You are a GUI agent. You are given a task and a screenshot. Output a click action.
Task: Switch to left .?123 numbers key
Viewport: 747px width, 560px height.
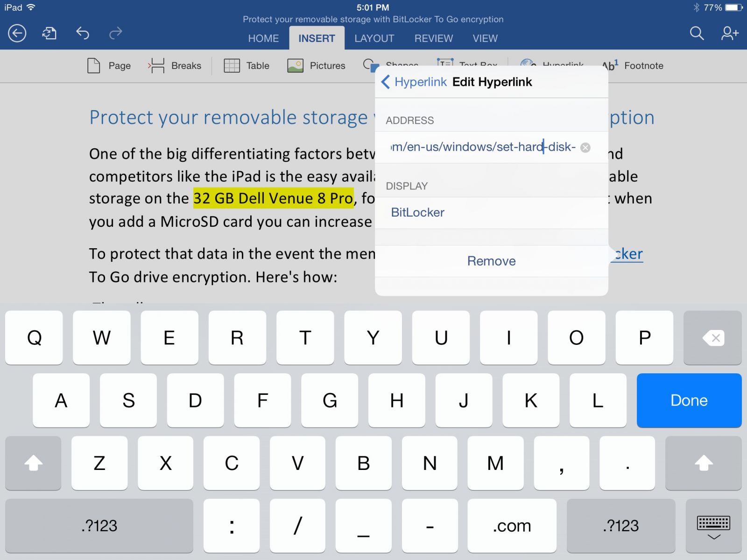coord(99,526)
